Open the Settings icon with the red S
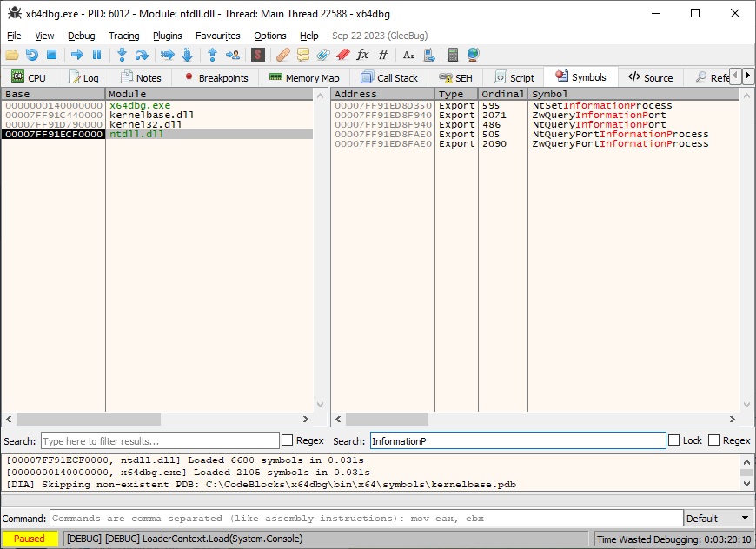756x549 pixels. point(258,55)
